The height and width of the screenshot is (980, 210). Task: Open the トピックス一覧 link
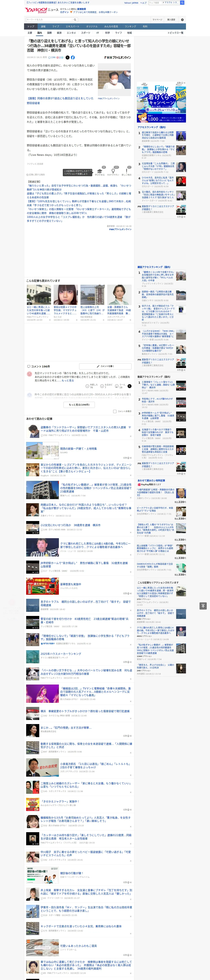point(175,33)
